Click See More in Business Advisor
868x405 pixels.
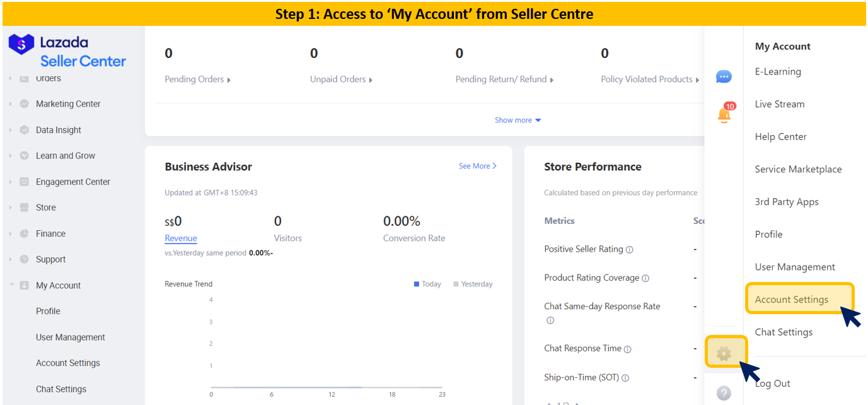pos(478,166)
